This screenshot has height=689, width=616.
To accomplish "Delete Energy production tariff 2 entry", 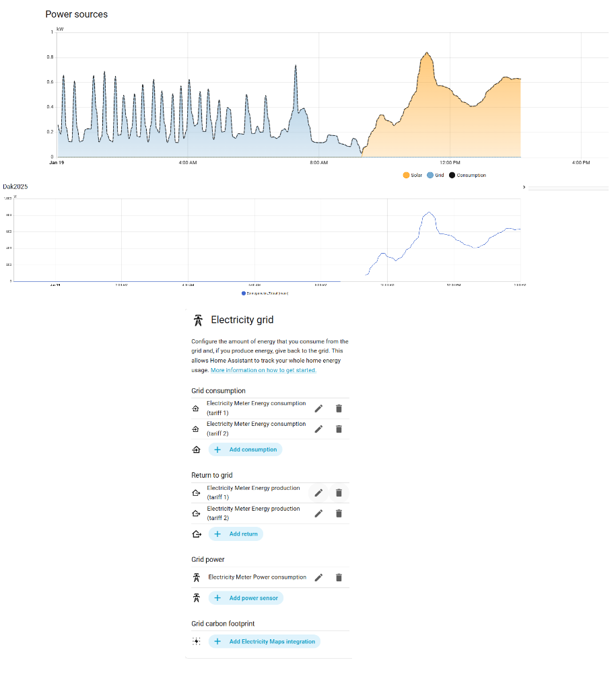I will click(x=339, y=513).
